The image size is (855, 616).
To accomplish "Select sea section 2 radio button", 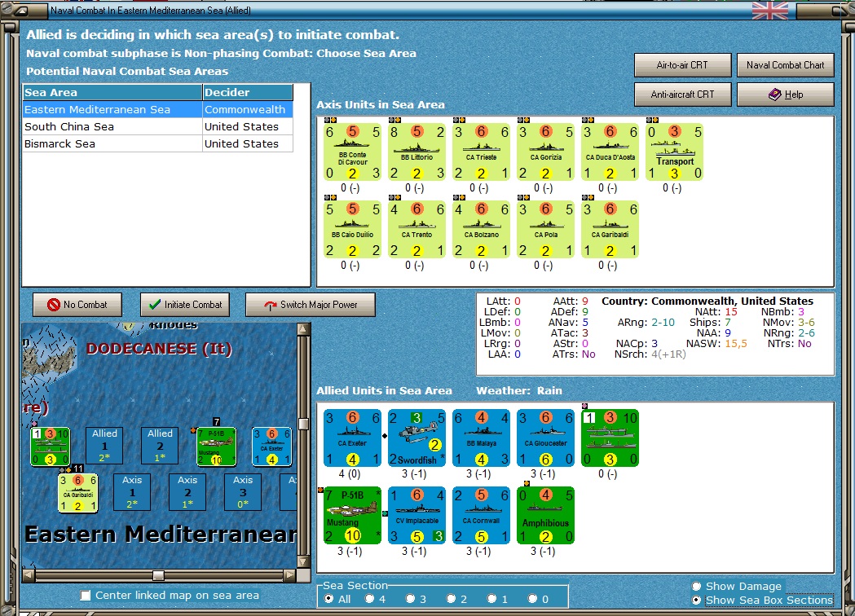I will pos(451,599).
